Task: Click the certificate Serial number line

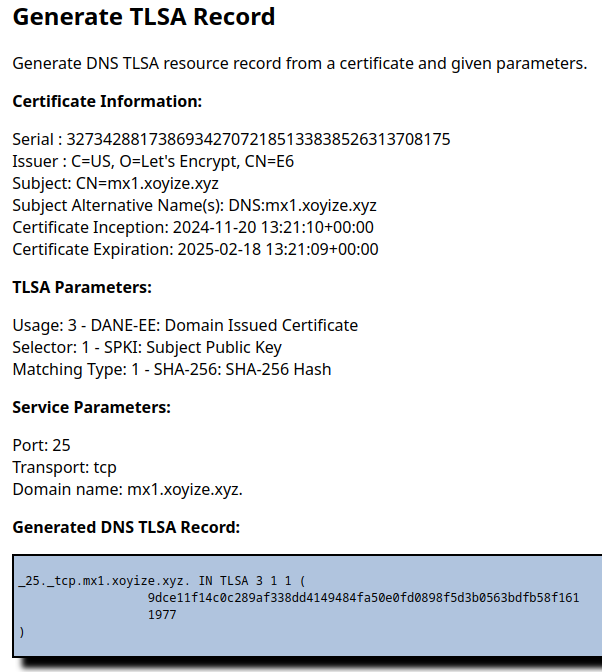Action: [231, 139]
